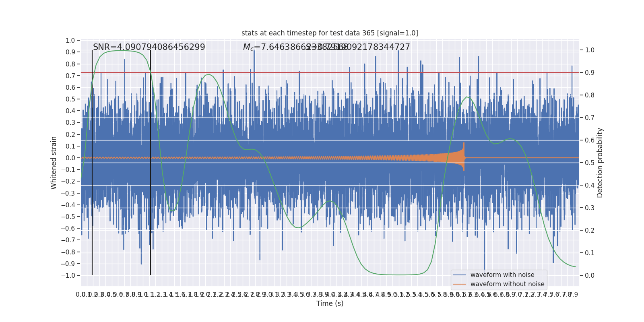Click the 'Whitened strain' axis label
Viewport: 644px width, 322px height.
54,163
